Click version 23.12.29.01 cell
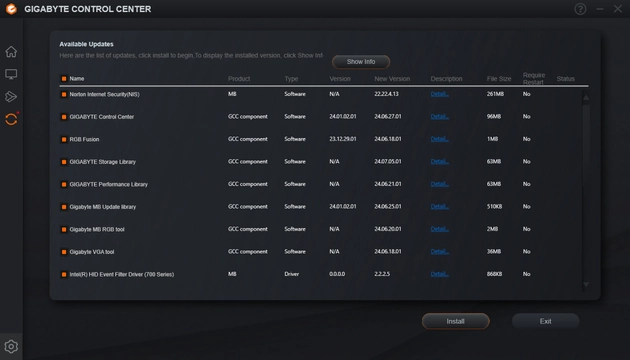Image resolution: width=630 pixels, height=360 pixels. 343,139
